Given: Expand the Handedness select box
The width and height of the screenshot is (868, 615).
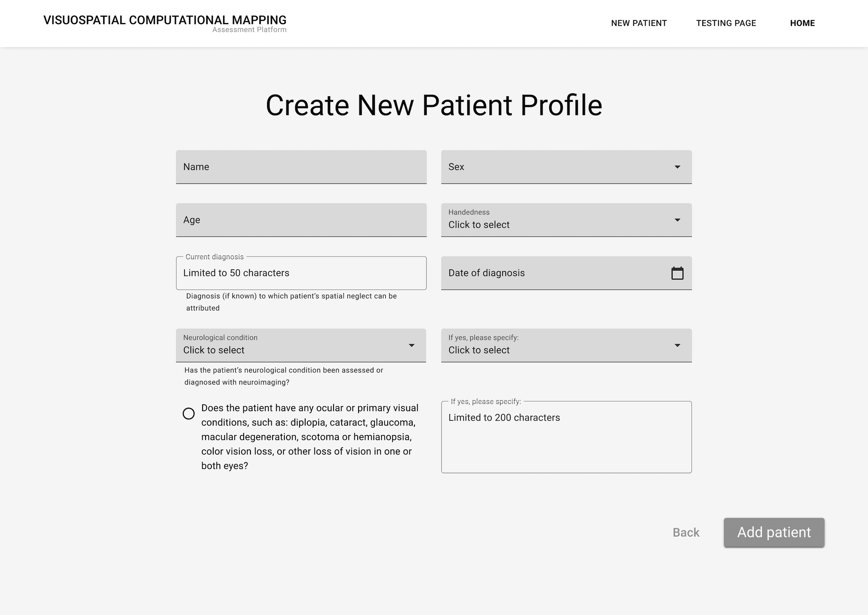Looking at the screenshot, I should 566,220.
